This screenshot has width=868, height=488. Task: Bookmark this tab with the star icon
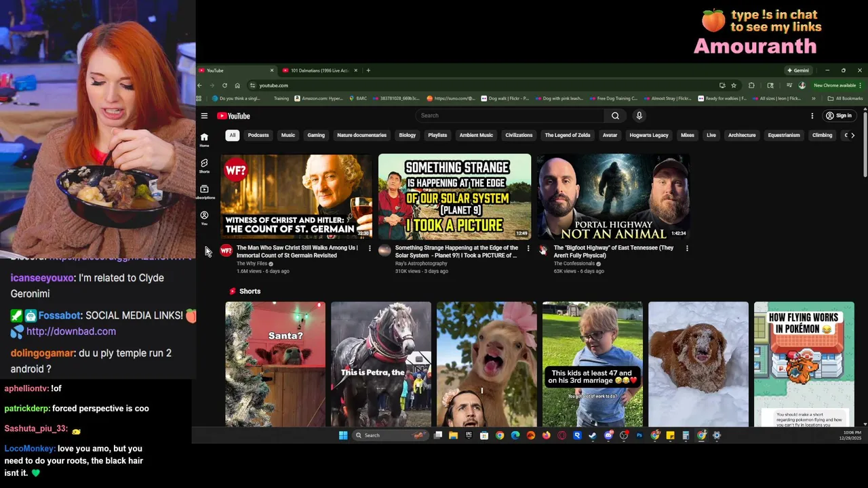click(x=734, y=85)
